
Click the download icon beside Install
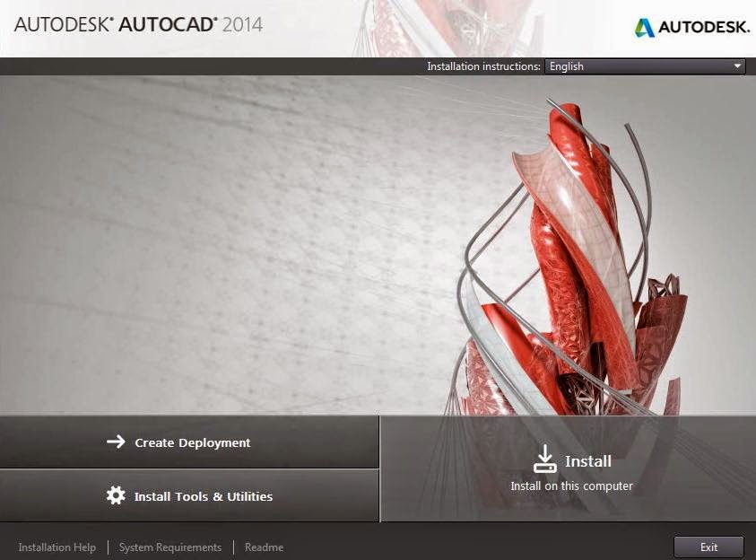click(x=545, y=459)
